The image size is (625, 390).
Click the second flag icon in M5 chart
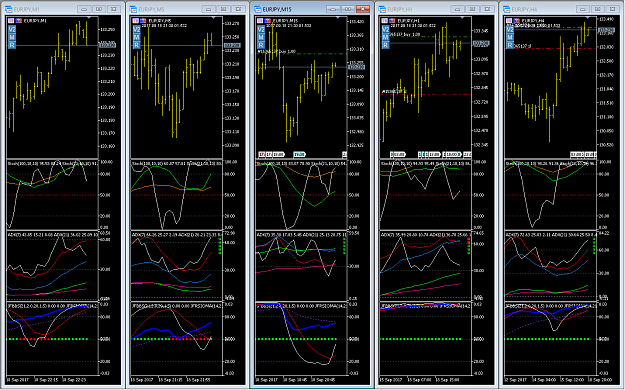(x=143, y=21)
